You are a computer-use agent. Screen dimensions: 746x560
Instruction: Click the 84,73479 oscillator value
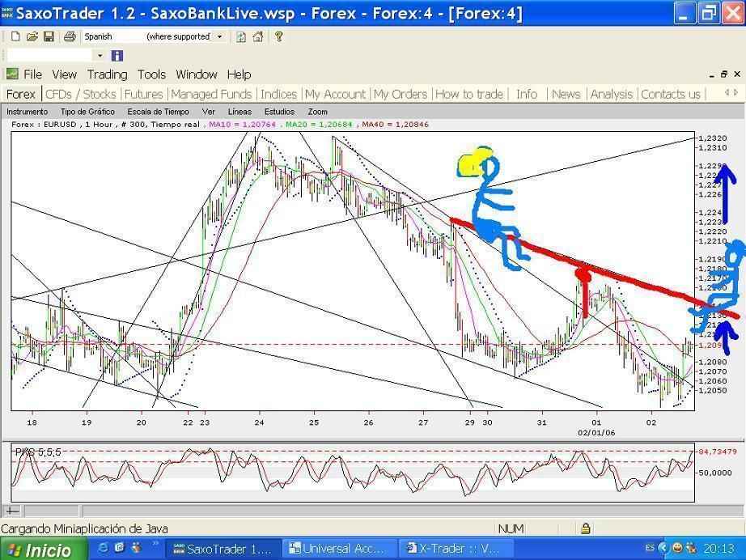coord(718,452)
